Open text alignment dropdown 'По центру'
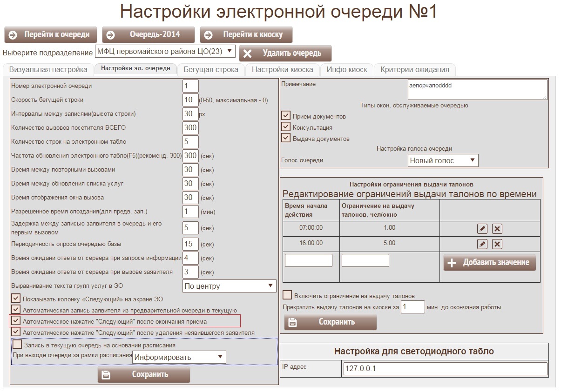This screenshot has height=392, width=561. tap(229, 286)
